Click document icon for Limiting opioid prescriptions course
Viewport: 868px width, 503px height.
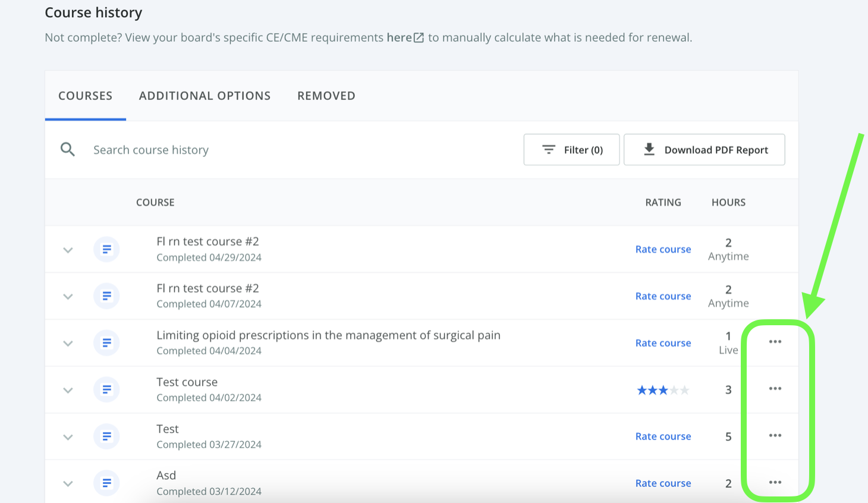click(x=107, y=342)
